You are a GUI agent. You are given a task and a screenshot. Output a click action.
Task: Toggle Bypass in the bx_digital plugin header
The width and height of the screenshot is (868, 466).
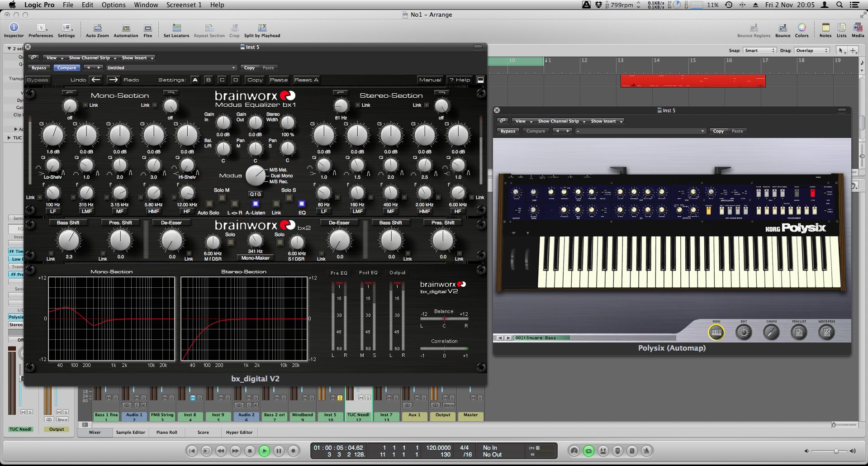38,68
